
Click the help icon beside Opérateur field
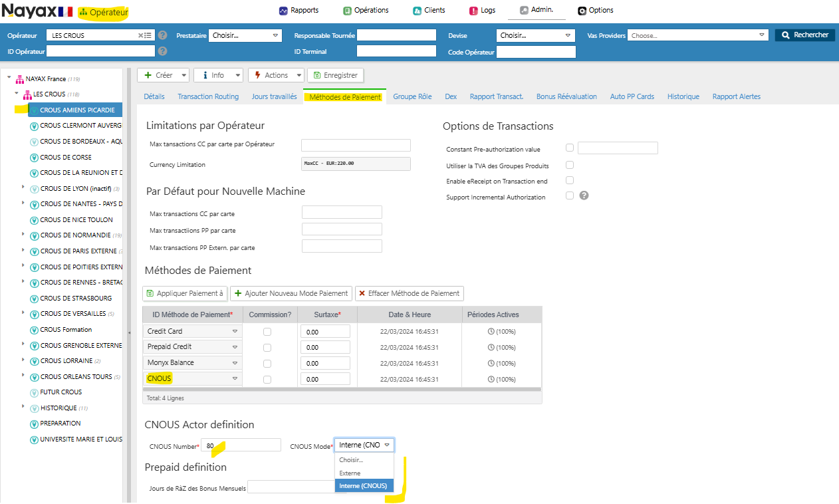coord(162,35)
